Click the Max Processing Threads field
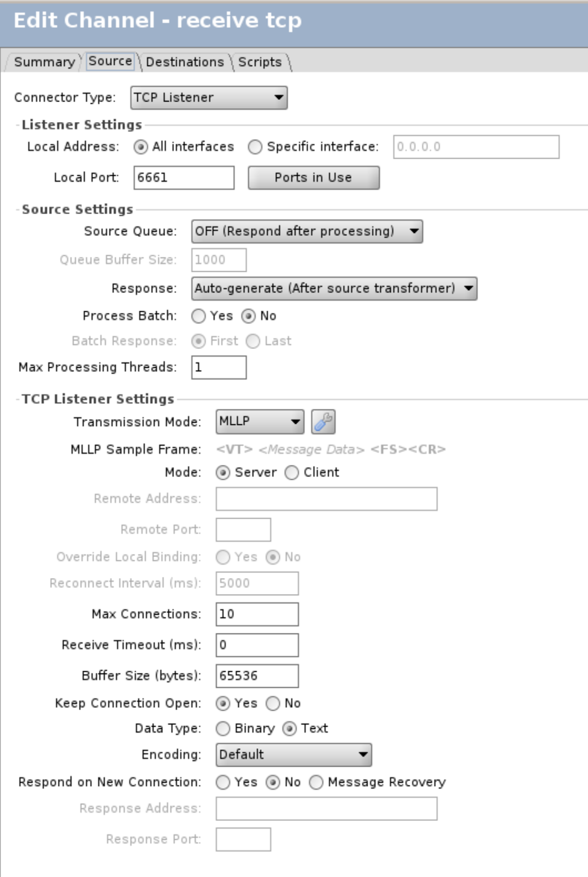588x877 pixels. point(219,367)
